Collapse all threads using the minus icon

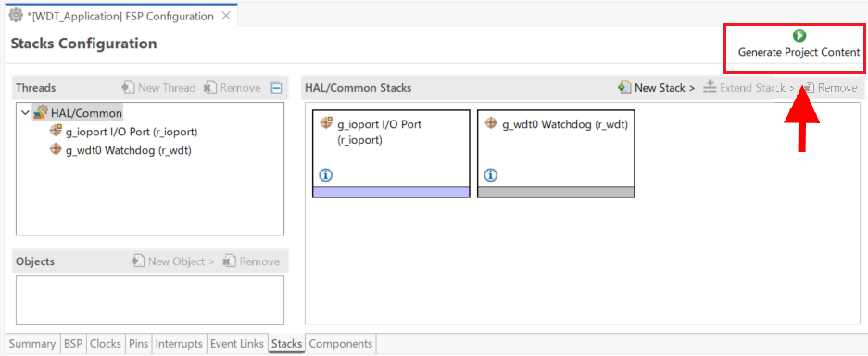(276, 87)
